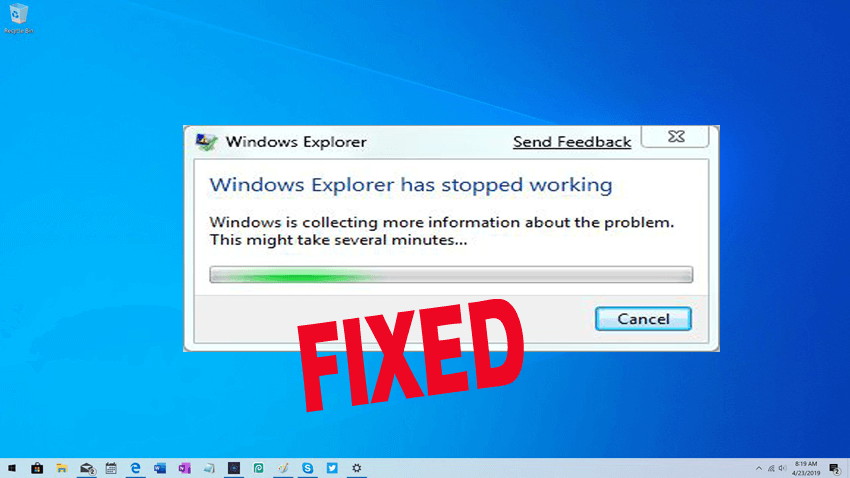850x478 pixels.
Task: Expand hidden system tray icons chevron
Action: [758, 468]
